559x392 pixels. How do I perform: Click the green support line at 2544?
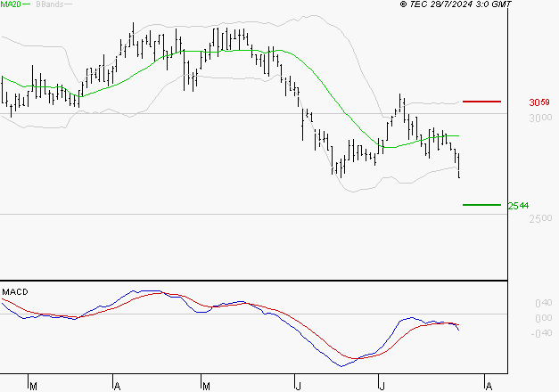[481, 205]
